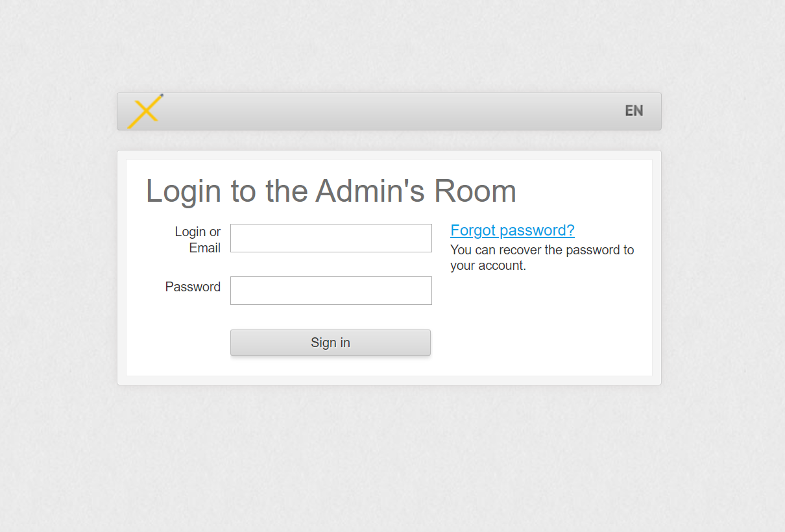Focus the Login or Email input field

tap(331, 238)
